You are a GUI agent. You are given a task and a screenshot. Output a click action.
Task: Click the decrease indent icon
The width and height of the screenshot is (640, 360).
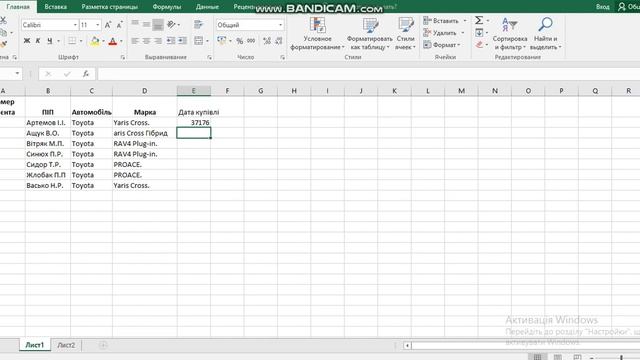(171, 41)
